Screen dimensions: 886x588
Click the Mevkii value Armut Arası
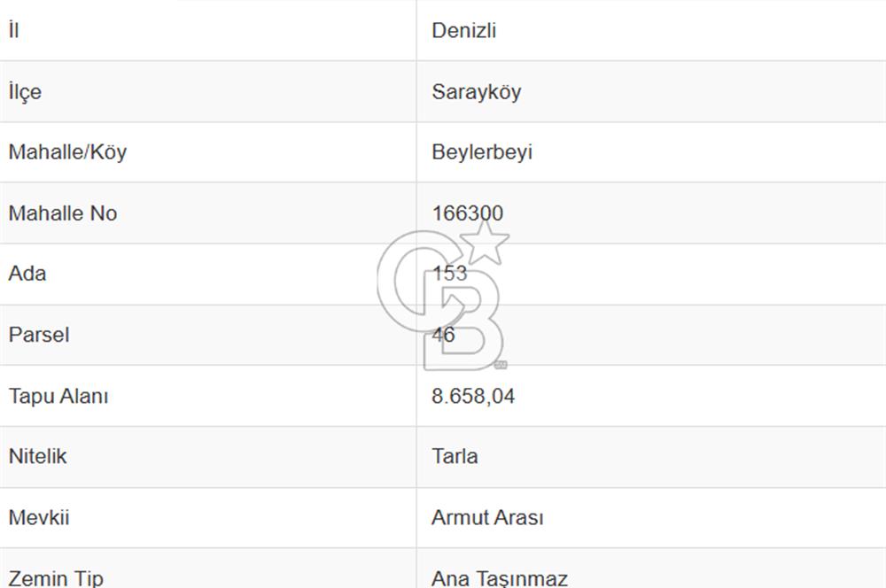pos(487,517)
